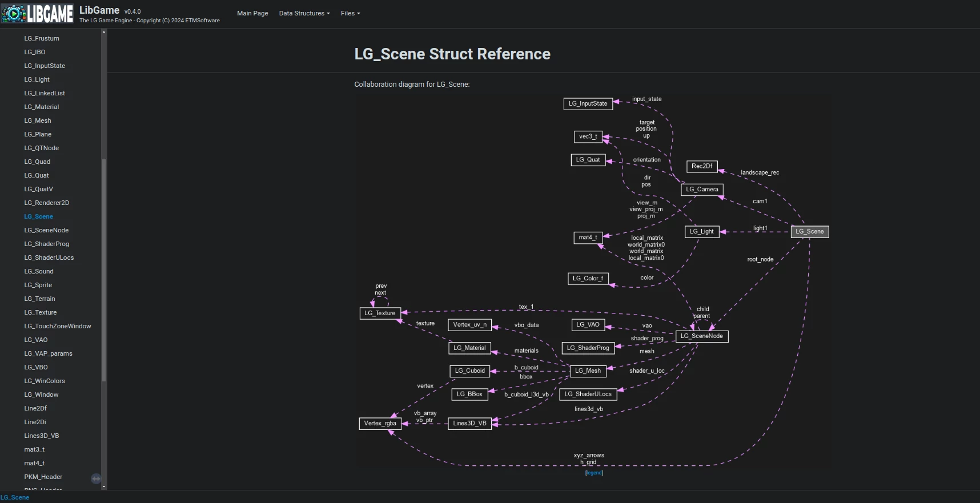Click the sidebar sync toggle icon

coord(96,478)
